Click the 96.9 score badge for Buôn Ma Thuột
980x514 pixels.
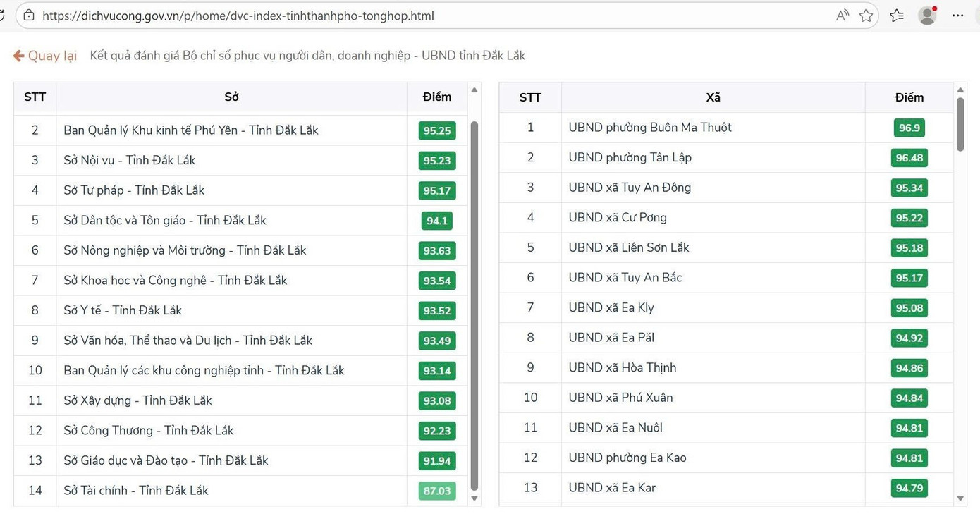coord(909,128)
